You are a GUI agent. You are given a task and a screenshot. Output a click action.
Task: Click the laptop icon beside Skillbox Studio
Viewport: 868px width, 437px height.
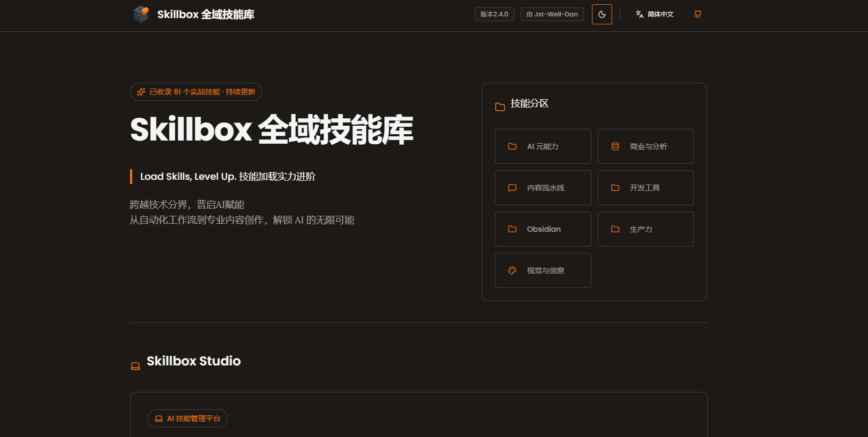pos(135,366)
